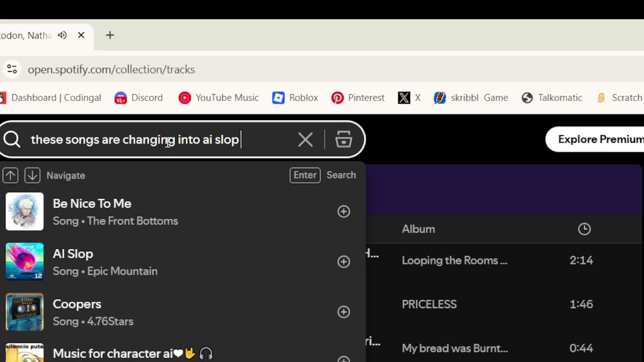Open site information icon in address bar
Viewport: 644px width, 362px height.
(x=12, y=69)
